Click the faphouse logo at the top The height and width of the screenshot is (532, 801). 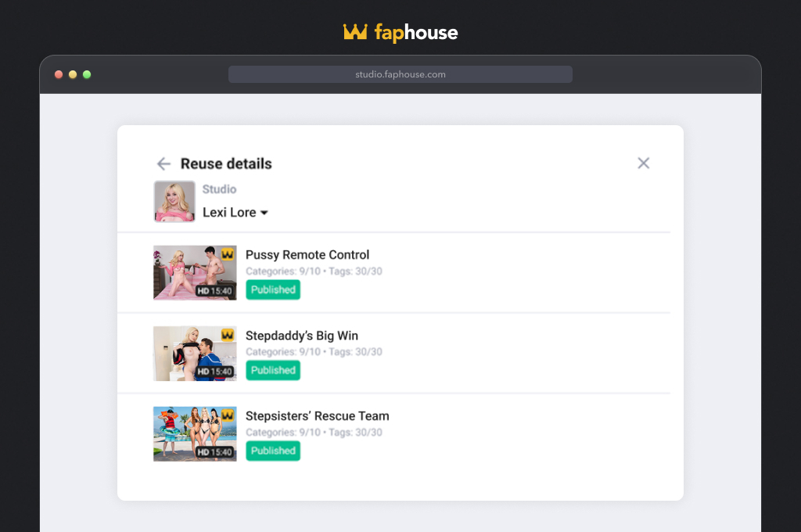(400, 33)
